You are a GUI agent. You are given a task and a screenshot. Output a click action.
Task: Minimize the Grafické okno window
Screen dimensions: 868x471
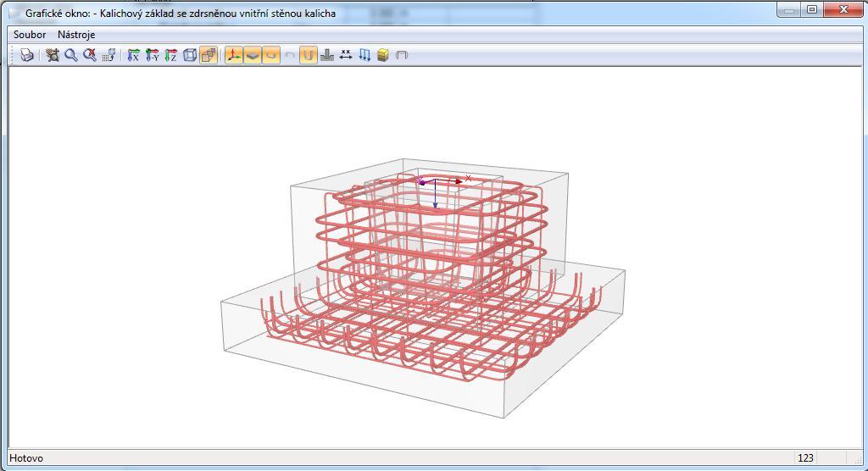tap(791, 9)
